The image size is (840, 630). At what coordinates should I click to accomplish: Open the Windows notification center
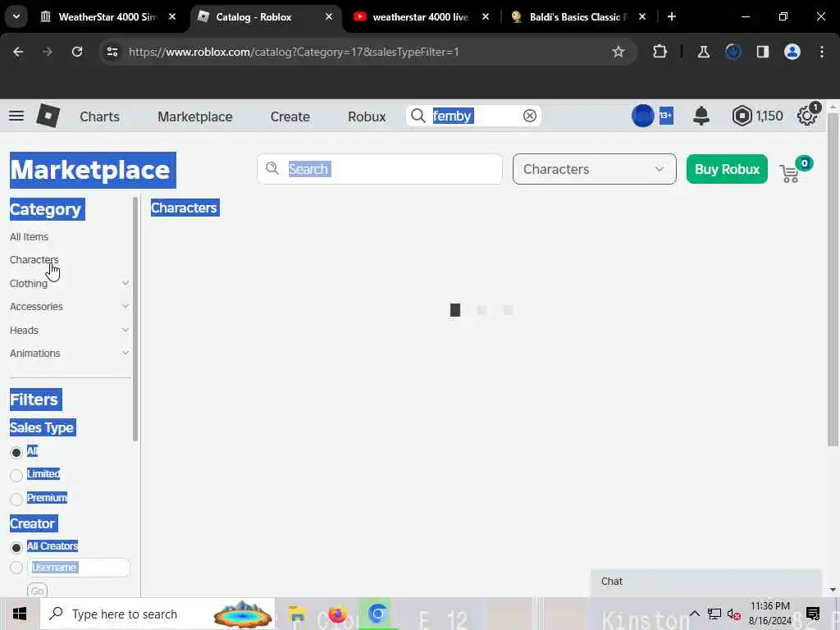tap(813, 614)
